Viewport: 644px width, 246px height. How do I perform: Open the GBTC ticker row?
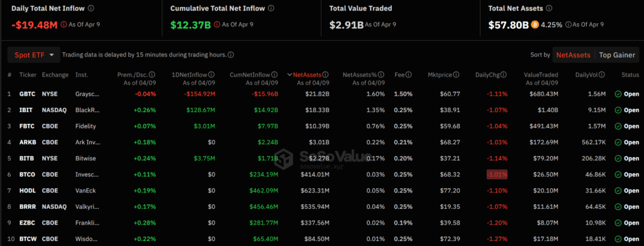[322, 94]
